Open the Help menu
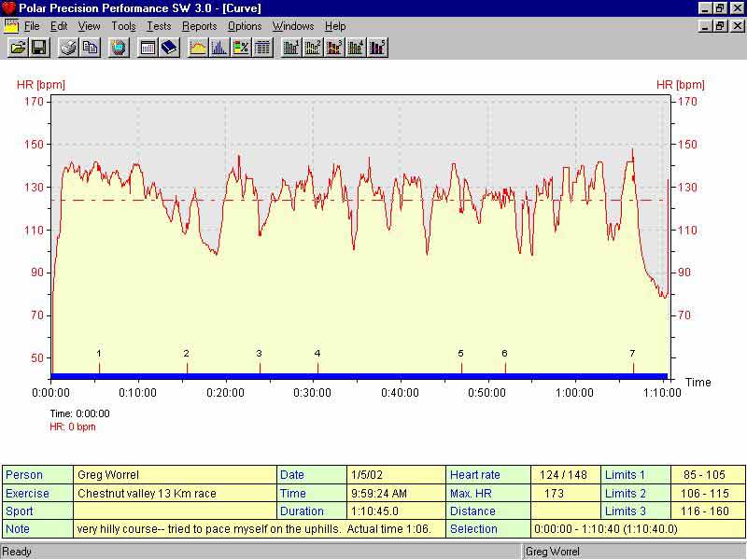 click(335, 26)
